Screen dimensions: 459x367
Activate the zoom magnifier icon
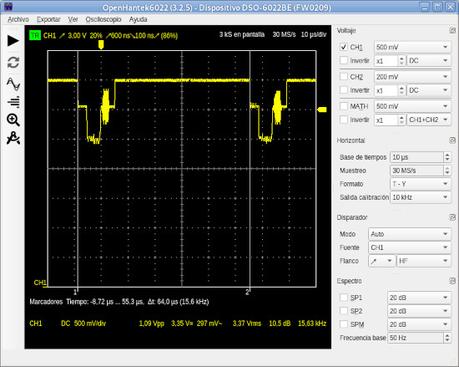[x=13, y=120]
